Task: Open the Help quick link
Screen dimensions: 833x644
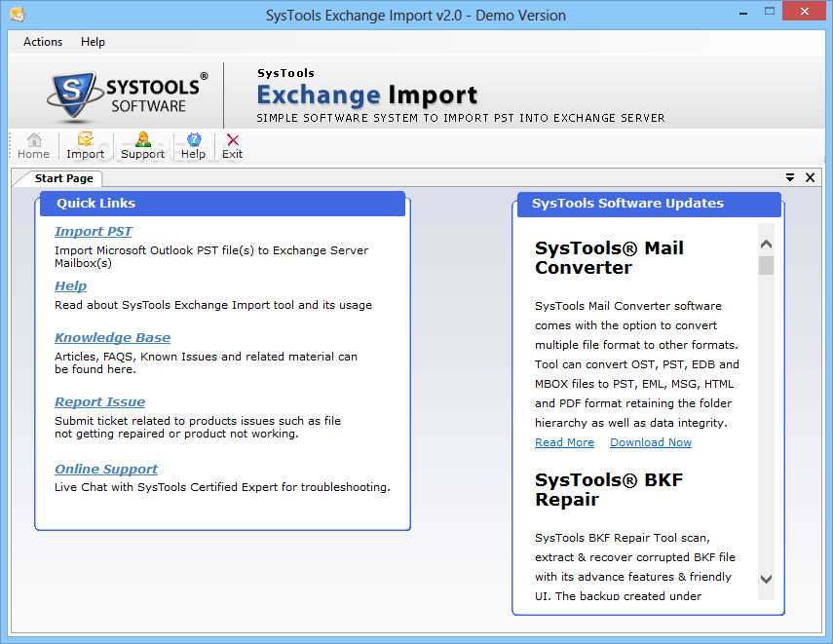Action: (x=71, y=285)
